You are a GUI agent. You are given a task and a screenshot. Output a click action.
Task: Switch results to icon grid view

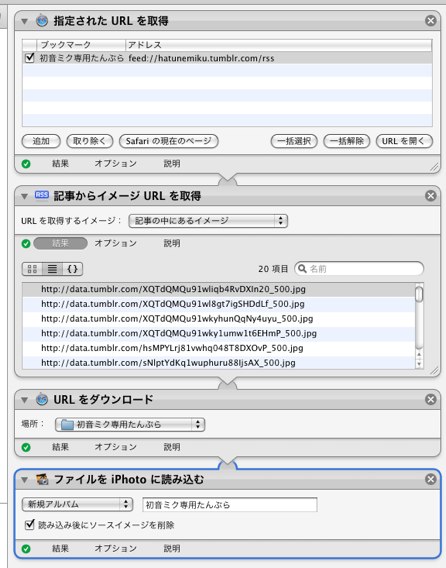pyautogui.click(x=32, y=269)
